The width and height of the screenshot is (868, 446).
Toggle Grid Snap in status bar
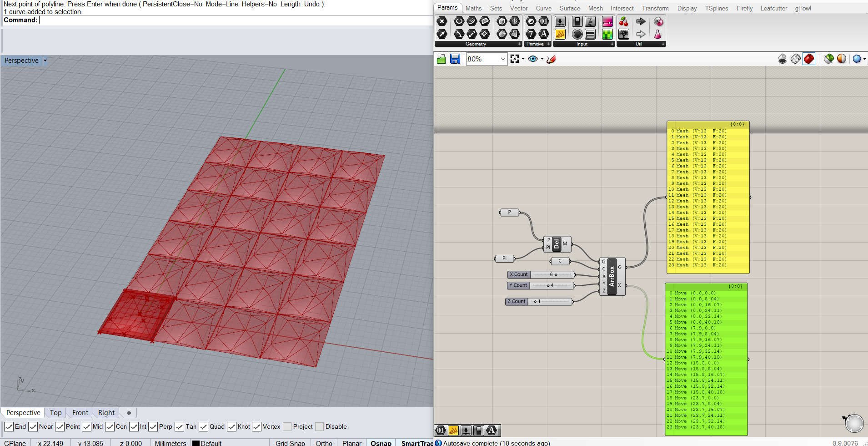[290, 443]
